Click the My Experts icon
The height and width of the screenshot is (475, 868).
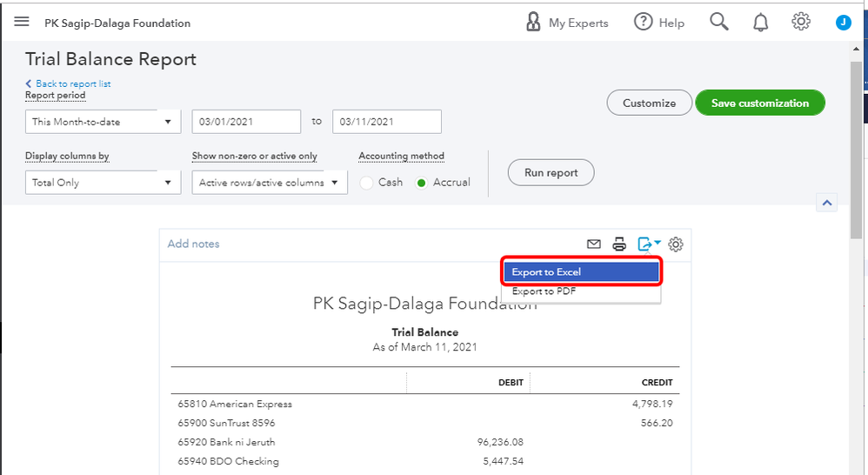tap(534, 23)
